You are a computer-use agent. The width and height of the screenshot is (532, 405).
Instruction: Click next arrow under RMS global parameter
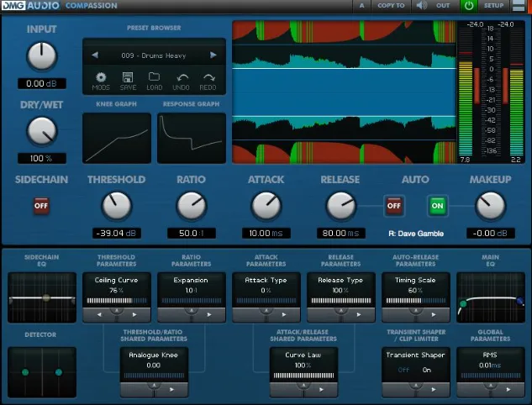click(508, 390)
